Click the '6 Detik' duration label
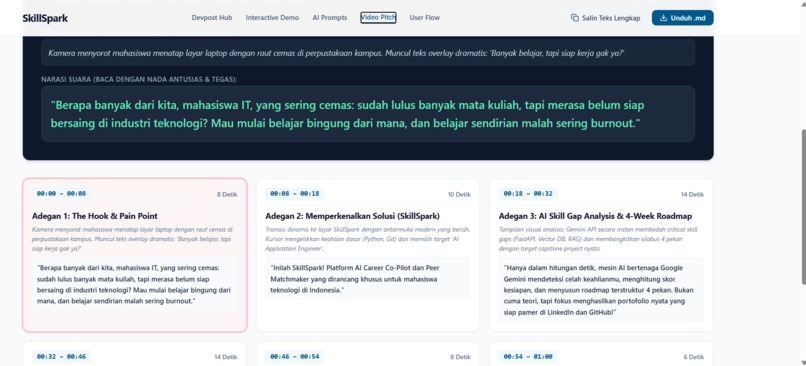This screenshot has width=806, height=366. (694, 357)
